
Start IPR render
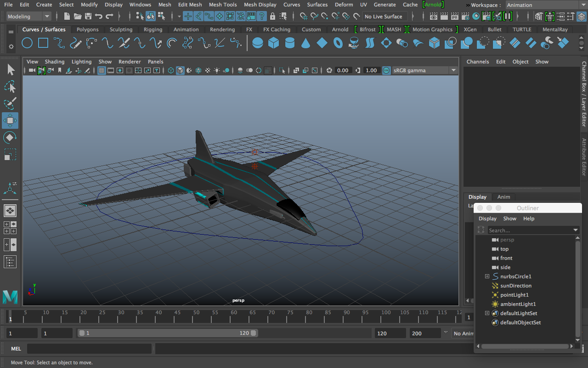pos(454,17)
